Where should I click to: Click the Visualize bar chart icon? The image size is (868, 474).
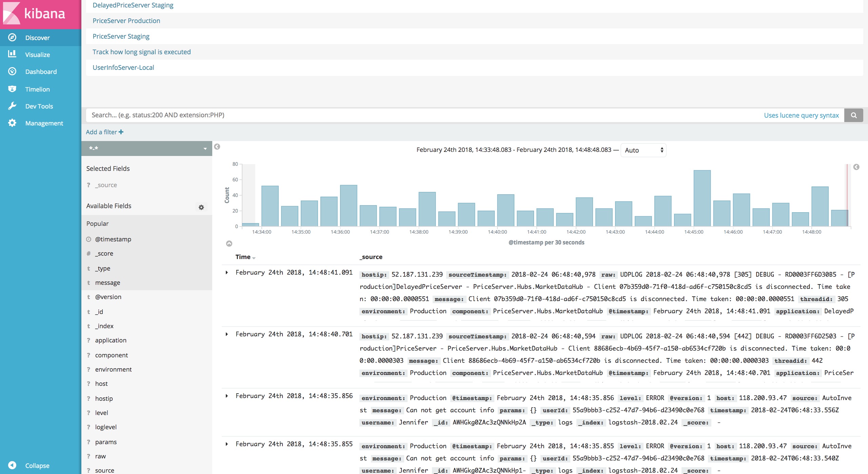tap(12, 54)
